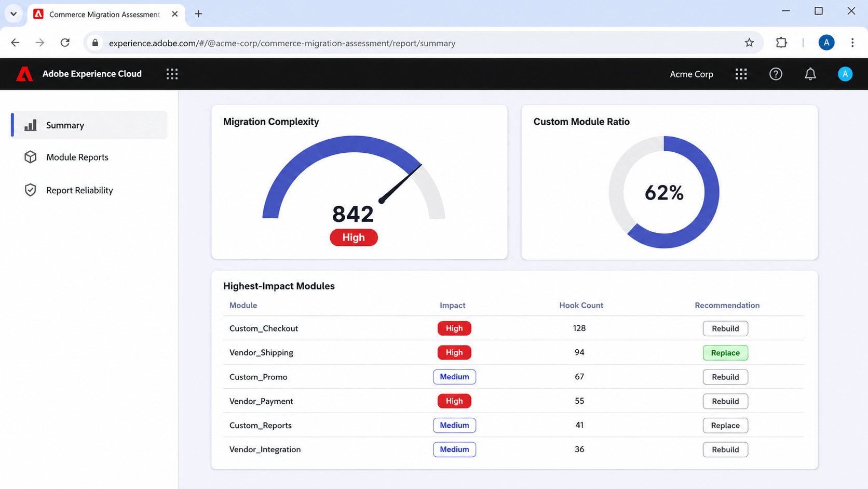The width and height of the screenshot is (868, 489).
Task: Go back with the browser back arrow
Action: 15,43
